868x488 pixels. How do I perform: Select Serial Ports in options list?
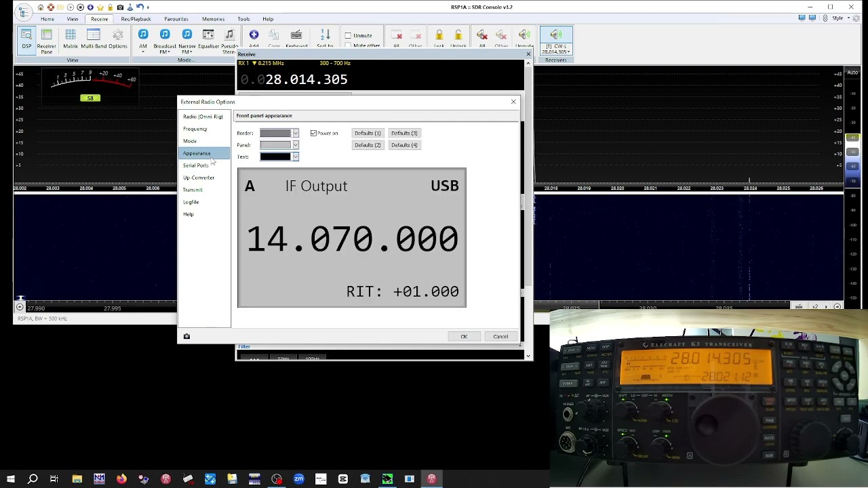pos(203,165)
